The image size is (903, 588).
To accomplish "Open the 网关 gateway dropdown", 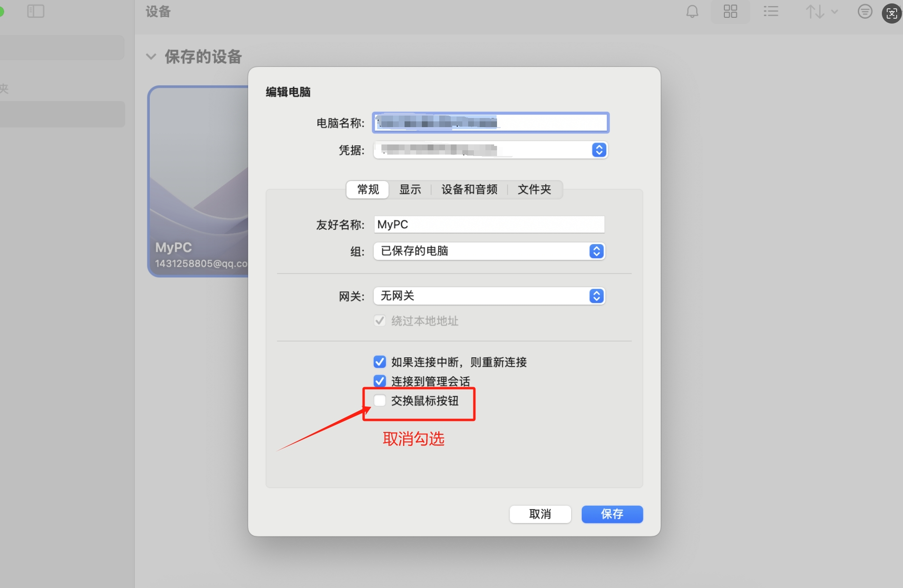I will (x=596, y=296).
